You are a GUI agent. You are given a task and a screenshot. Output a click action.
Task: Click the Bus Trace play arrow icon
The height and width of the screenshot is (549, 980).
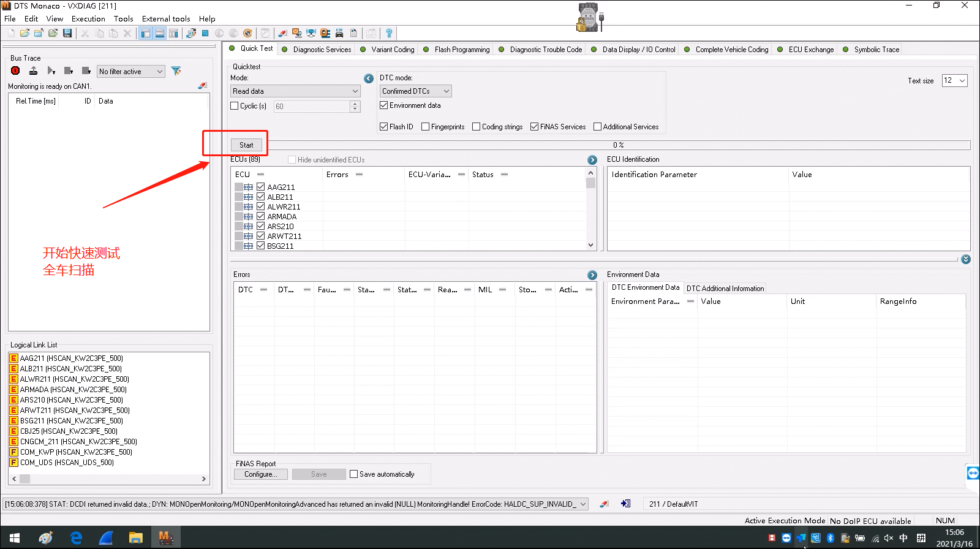51,71
